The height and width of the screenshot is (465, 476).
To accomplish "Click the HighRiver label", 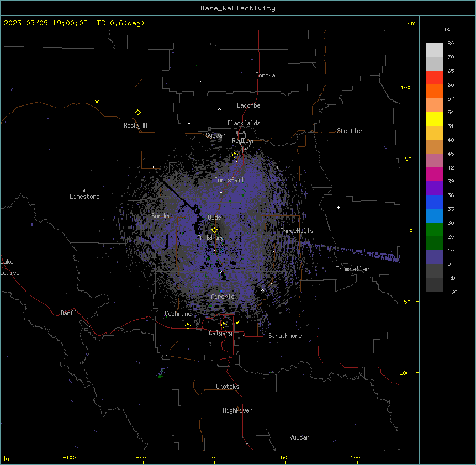I will click(237, 410).
